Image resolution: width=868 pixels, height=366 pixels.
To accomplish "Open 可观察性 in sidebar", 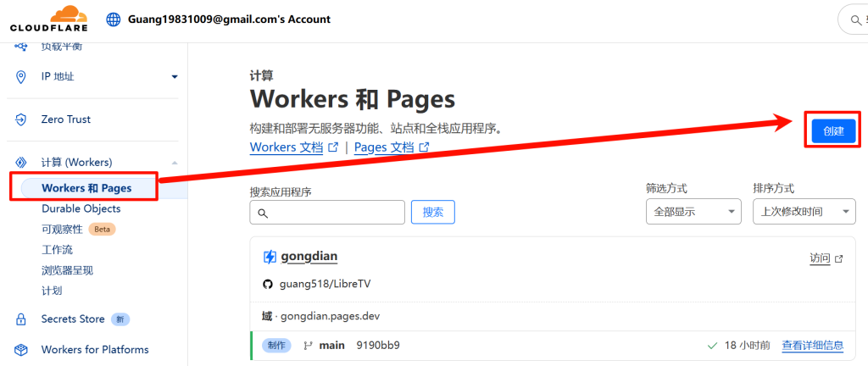I will (62, 229).
